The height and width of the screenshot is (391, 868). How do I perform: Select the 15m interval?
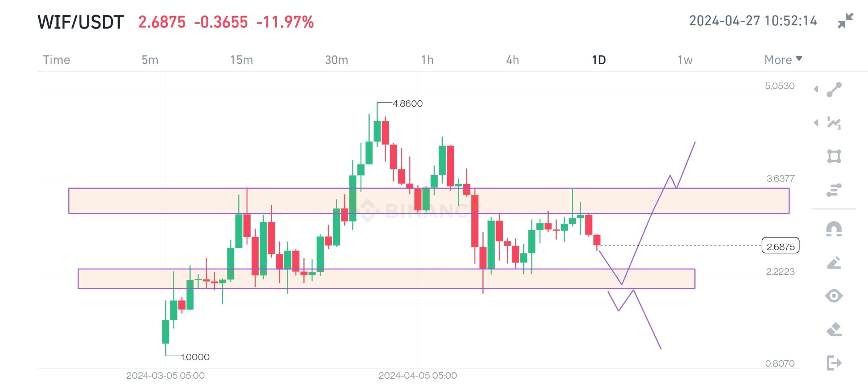coord(241,60)
